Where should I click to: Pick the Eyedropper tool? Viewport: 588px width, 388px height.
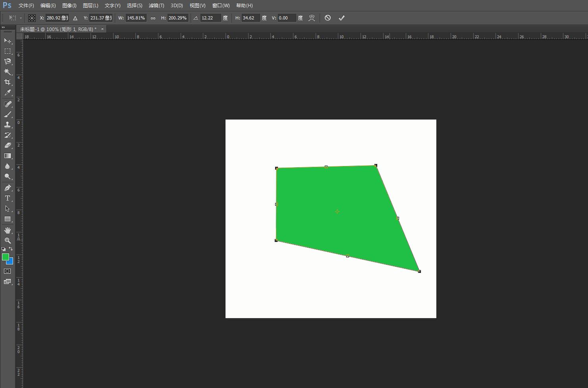tap(8, 93)
